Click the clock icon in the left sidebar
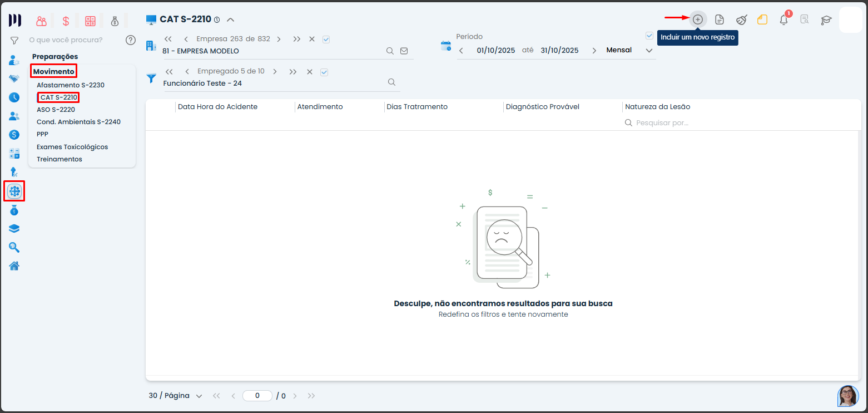 [x=14, y=97]
